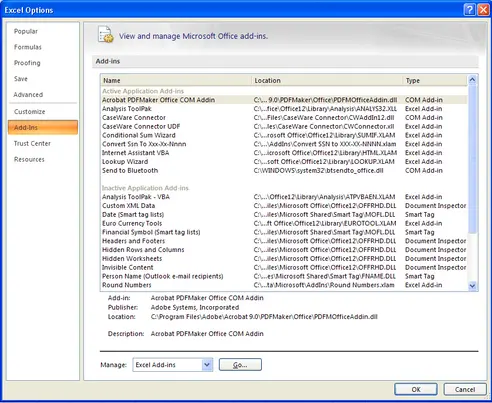Select the Add-Ins category
Image resolution: width=492 pixels, height=403 pixels.
[x=43, y=128]
